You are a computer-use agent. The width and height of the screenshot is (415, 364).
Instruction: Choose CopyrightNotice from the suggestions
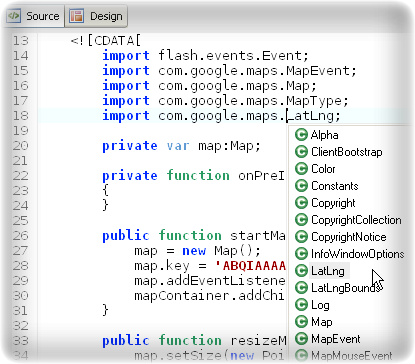pos(349,237)
